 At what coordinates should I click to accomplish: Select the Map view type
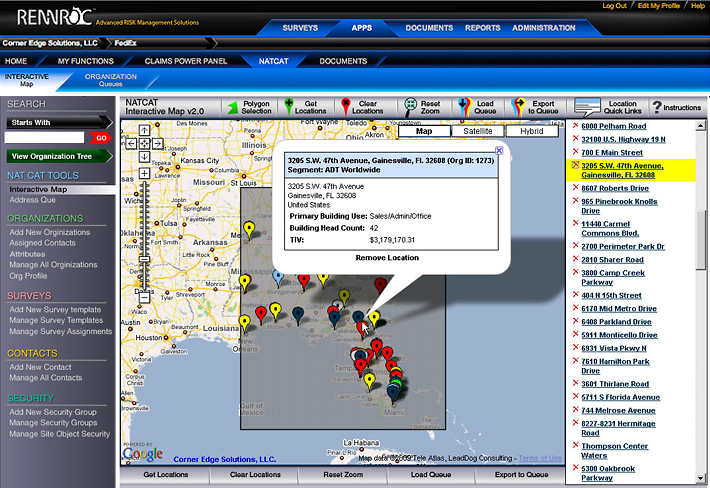click(424, 131)
